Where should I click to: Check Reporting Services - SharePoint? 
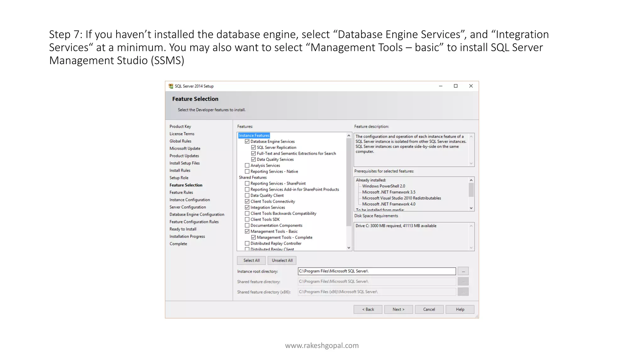247,183
